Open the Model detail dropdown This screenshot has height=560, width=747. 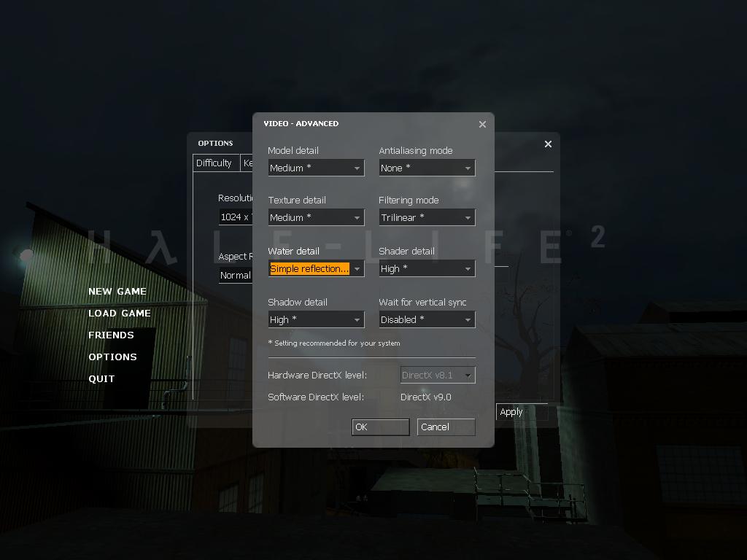point(316,168)
